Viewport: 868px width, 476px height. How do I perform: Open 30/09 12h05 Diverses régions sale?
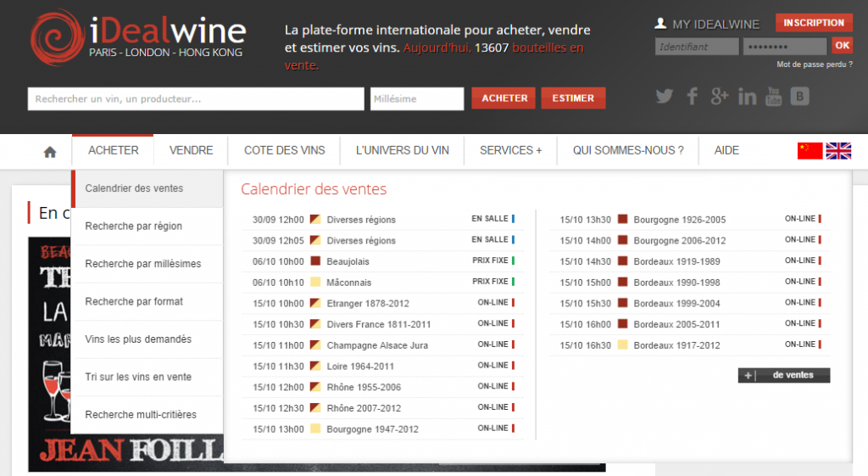pos(383,240)
